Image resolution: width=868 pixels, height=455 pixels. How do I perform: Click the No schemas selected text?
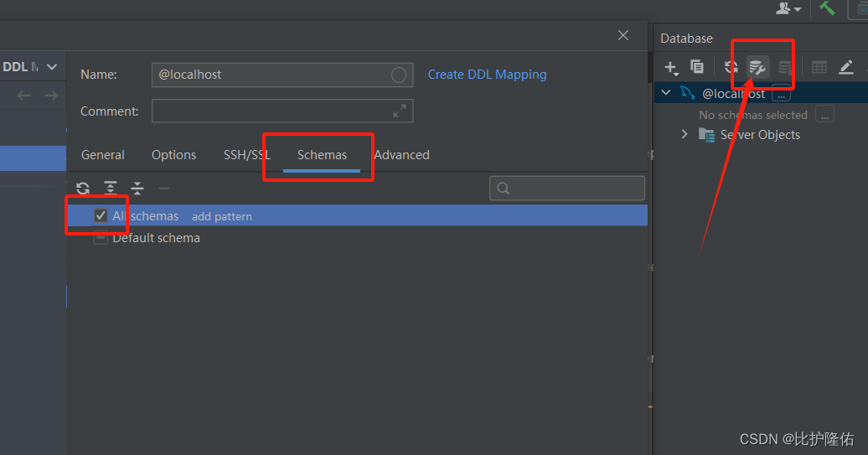click(753, 115)
